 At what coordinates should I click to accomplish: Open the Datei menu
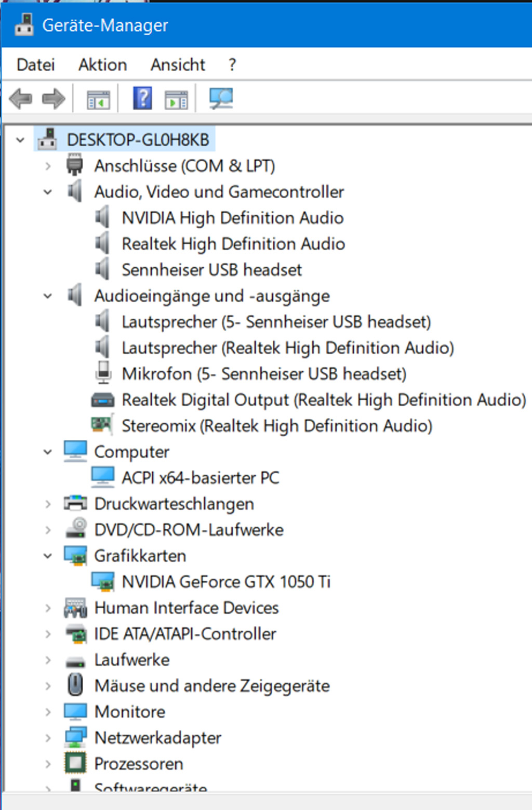coord(35,64)
